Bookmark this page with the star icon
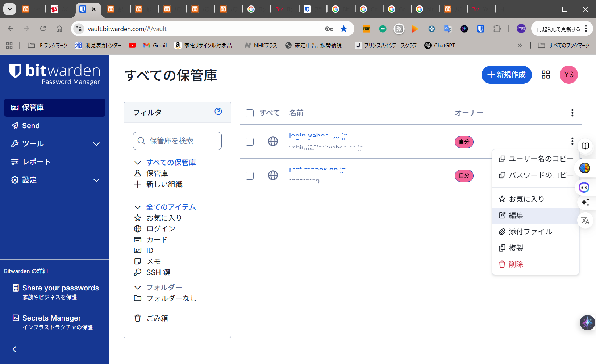This screenshot has width=596, height=364. point(343,29)
